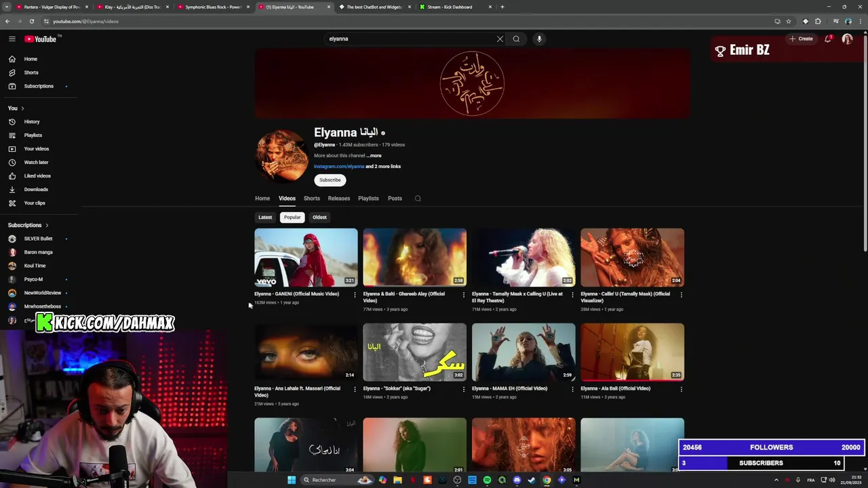Clear the search box with the X icon

coord(500,39)
